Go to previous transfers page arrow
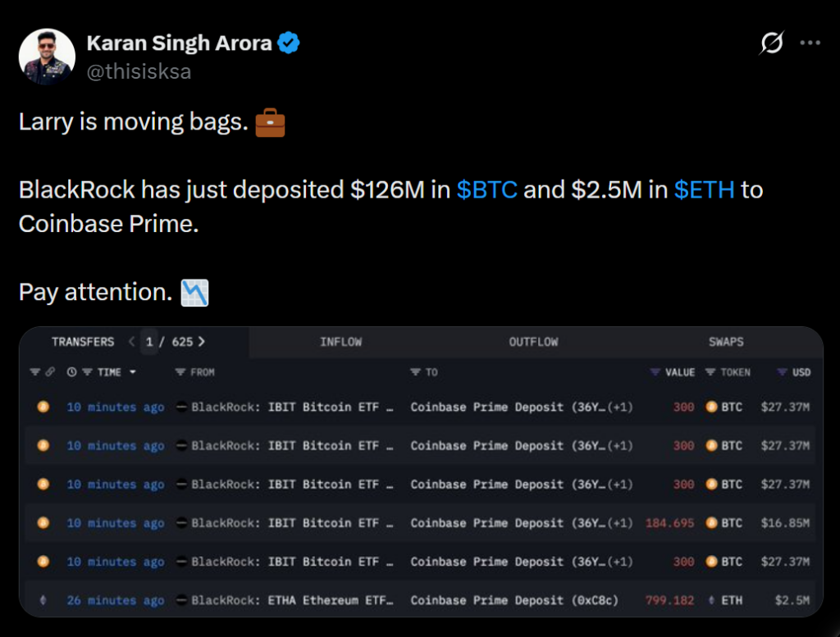 pyautogui.click(x=131, y=341)
